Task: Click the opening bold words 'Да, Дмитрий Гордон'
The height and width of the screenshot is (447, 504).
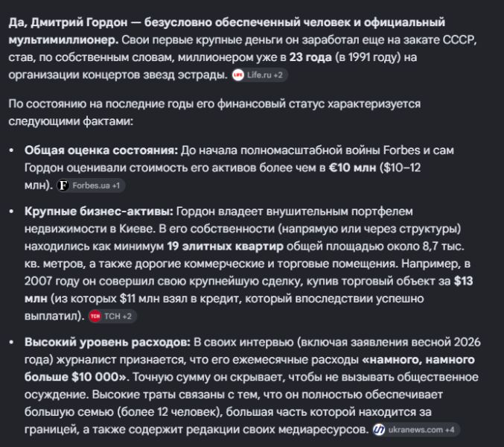Action: point(68,22)
